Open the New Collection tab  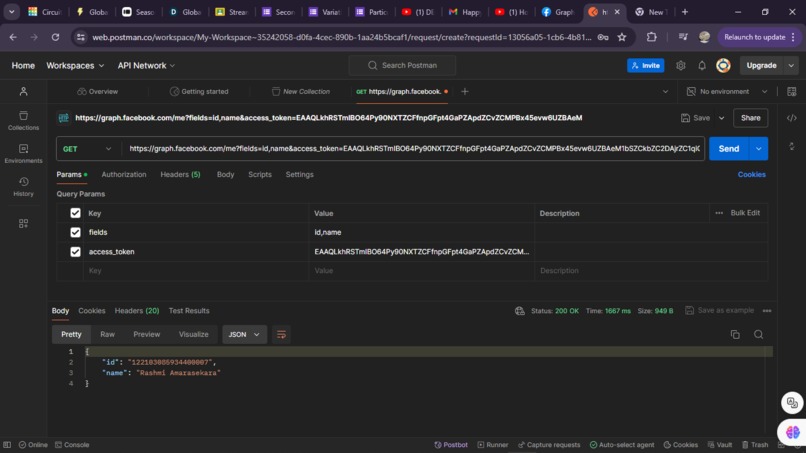[x=301, y=92]
